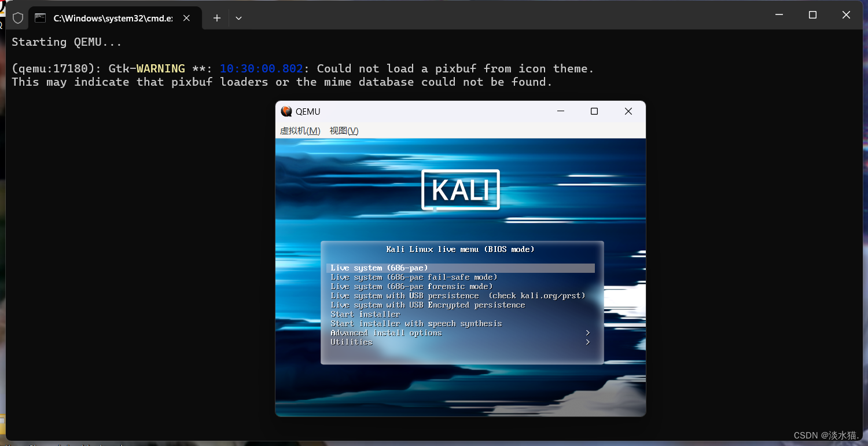Select Live system (686-pae forensic mode)
868x446 pixels.
pyautogui.click(x=411, y=287)
